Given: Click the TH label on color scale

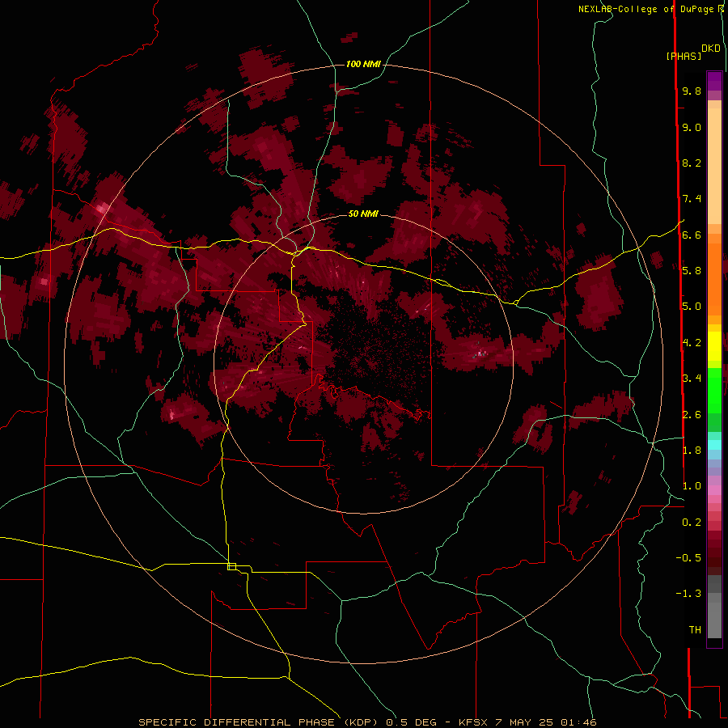Looking at the screenshot, I should [695, 630].
